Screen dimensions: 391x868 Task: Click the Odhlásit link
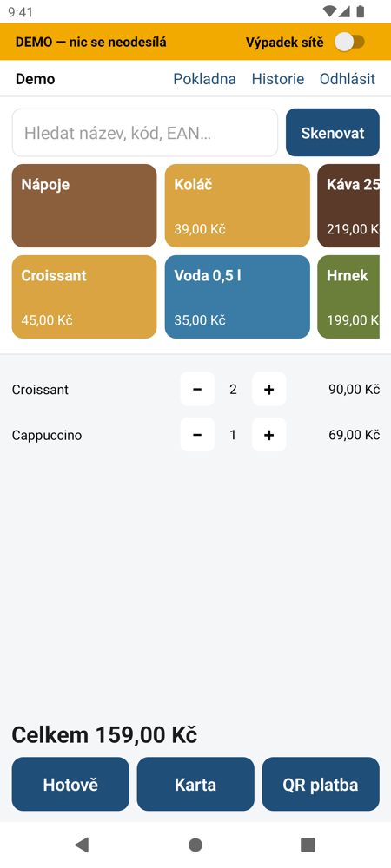[x=348, y=79]
